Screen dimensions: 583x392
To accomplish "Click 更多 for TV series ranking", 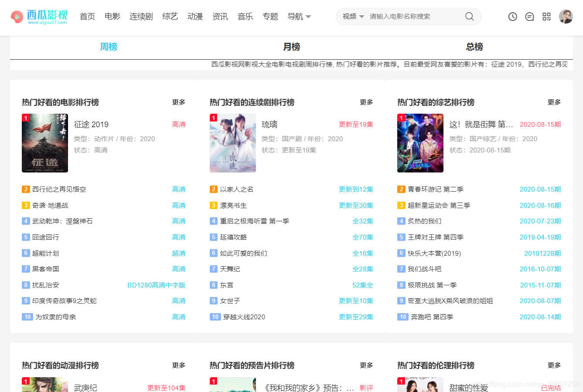I will [x=366, y=102].
